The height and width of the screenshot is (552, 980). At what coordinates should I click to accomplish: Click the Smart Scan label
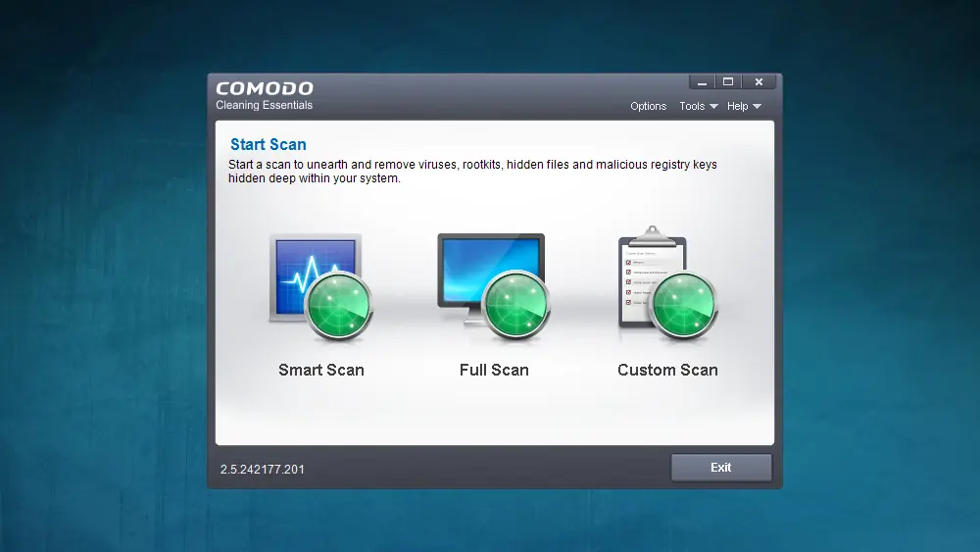coord(321,370)
